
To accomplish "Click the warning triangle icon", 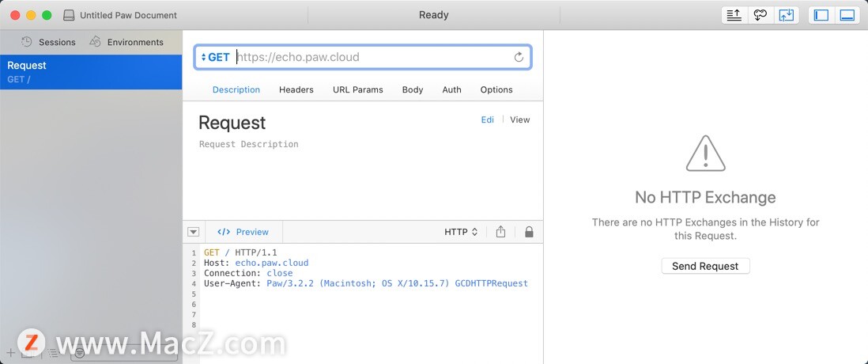I will (705, 154).
